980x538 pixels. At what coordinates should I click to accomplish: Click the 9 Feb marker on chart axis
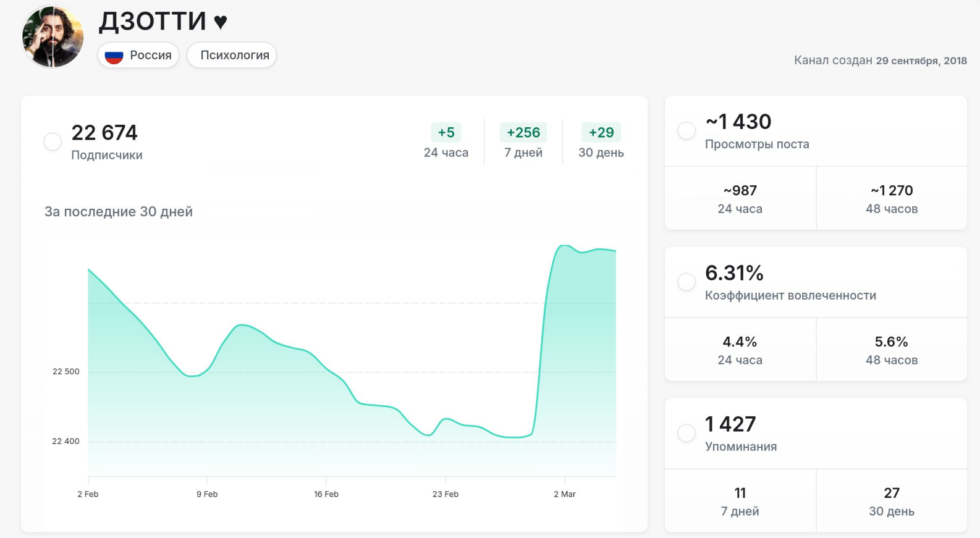click(207, 494)
